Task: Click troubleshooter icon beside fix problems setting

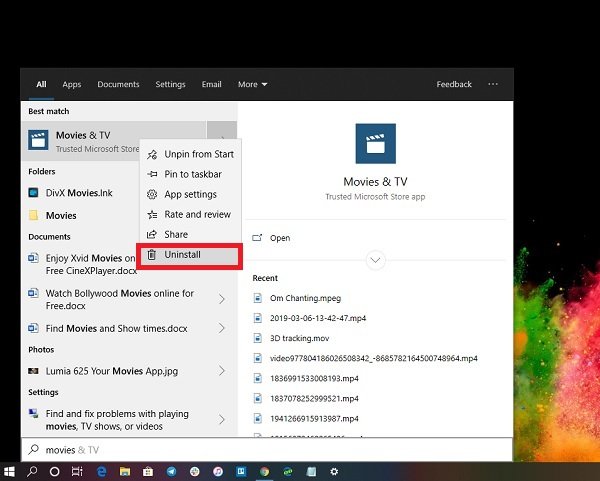Action: [x=33, y=413]
